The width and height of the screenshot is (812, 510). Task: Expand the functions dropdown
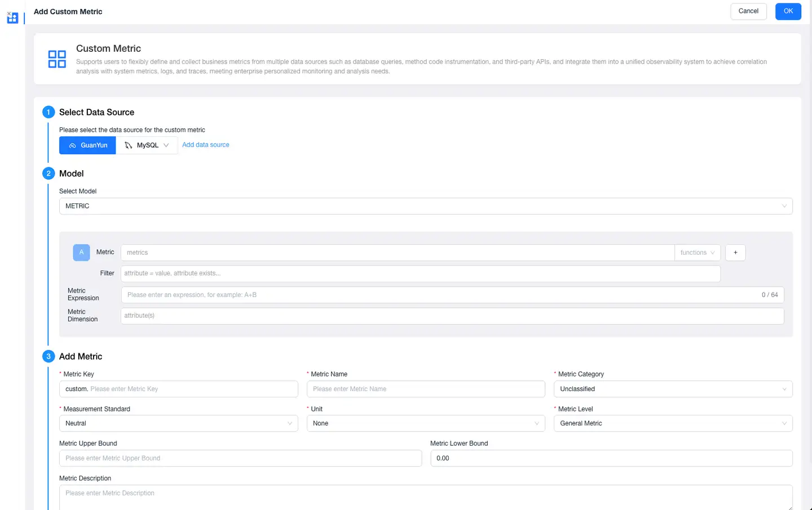pyautogui.click(x=697, y=252)
